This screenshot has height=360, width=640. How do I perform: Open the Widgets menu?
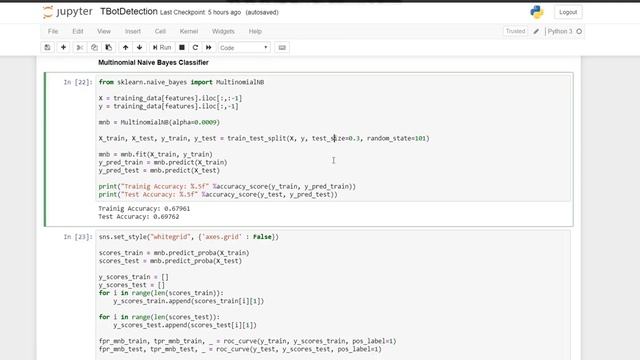click(223, 31)
